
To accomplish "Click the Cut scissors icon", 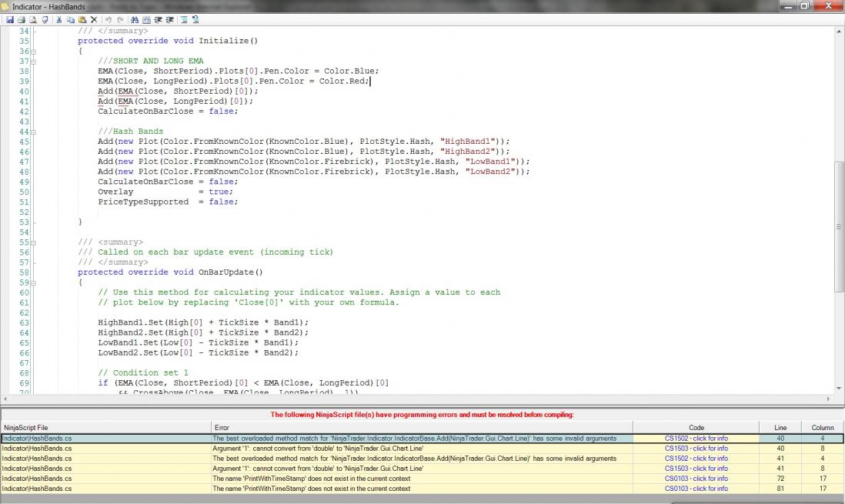I will 59,20.
